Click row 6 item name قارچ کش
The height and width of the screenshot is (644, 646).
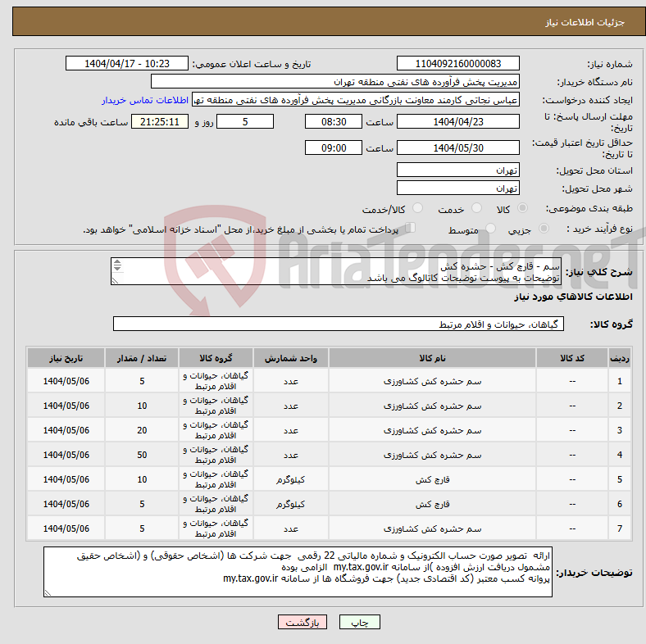coord(432,504)
